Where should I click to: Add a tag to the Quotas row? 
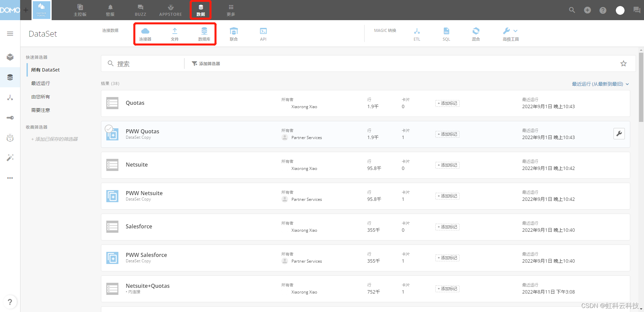[x=447, y=103]
